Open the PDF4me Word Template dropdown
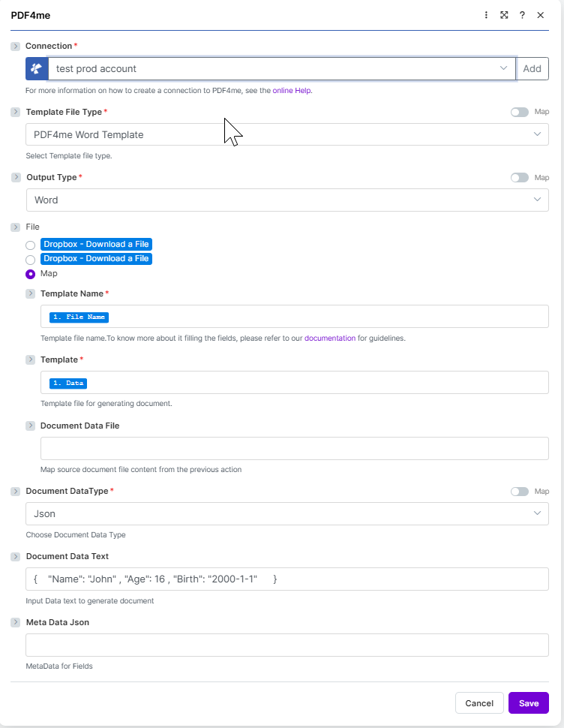The height and width of the screenshot is (728, 564). pyautogui.click(x=287, y=134)
